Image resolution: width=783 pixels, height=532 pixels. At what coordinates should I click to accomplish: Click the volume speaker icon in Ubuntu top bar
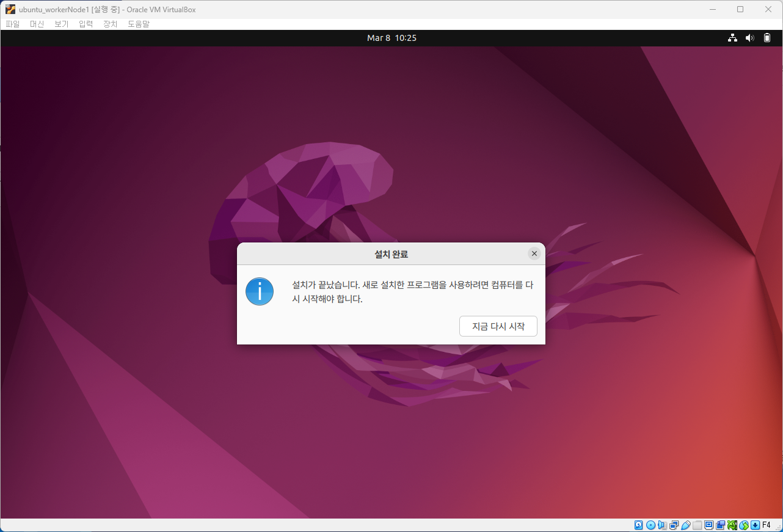749,38
